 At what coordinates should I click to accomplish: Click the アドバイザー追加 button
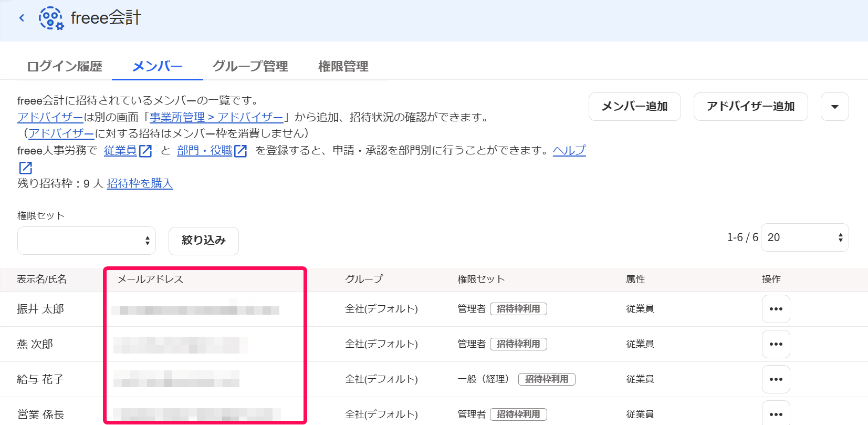[x=750, y=107]
